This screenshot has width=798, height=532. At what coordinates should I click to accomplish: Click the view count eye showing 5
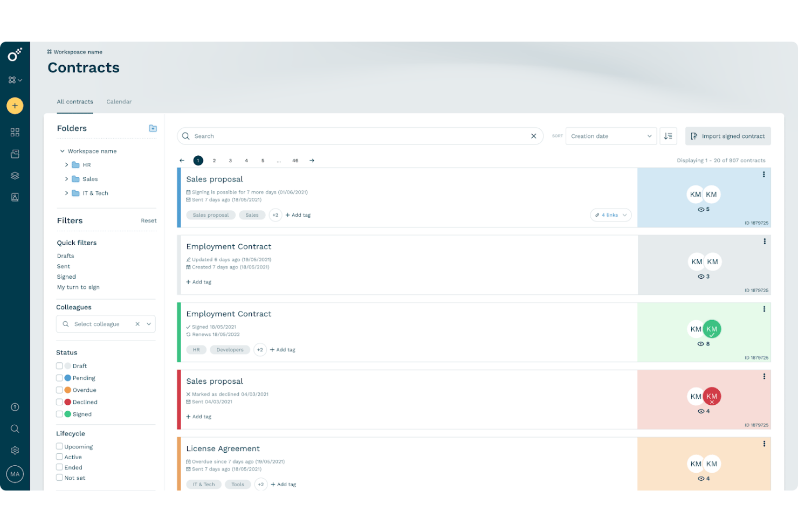pos(703,210)
